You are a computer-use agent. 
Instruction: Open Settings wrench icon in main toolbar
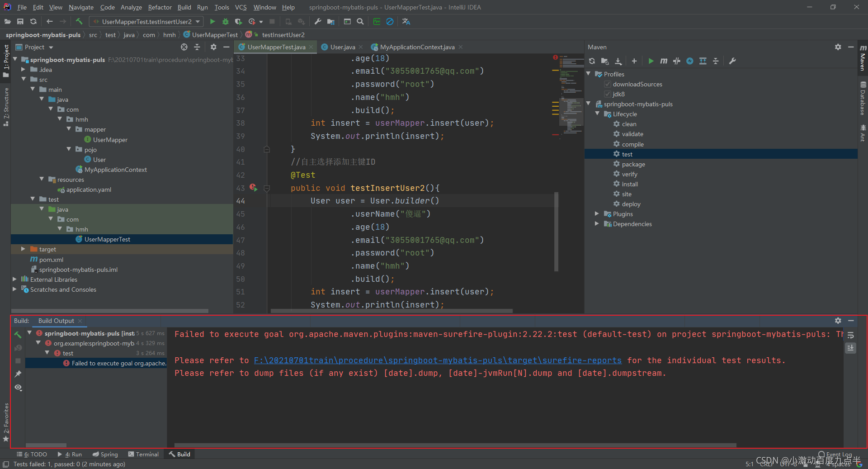tap(318, 21)
